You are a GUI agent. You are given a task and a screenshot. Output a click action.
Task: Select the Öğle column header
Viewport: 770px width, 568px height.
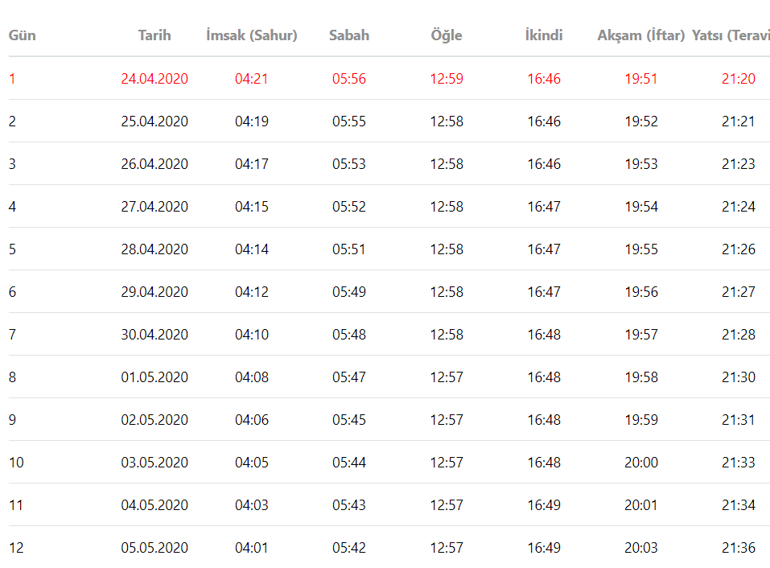pyautogui.click(x=446, y=35)
